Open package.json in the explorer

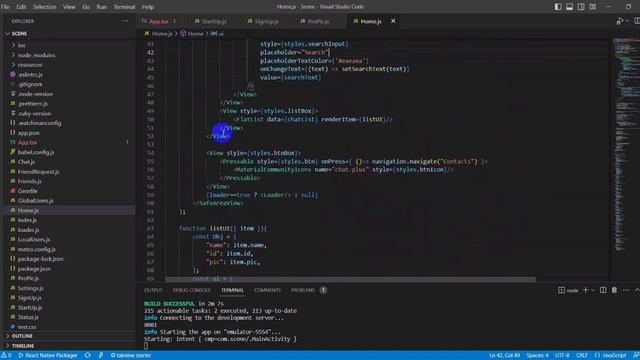(34, 269)
